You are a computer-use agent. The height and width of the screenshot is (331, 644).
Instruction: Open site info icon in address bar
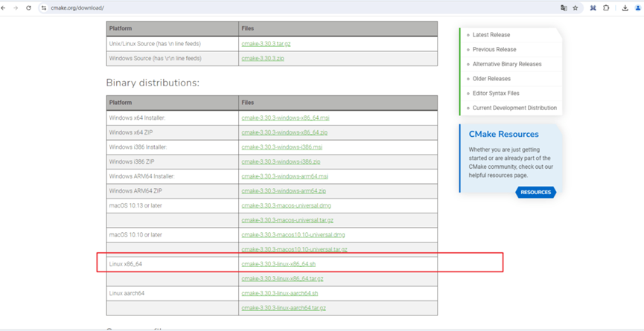pyautogui.click(x=44, y=7)
